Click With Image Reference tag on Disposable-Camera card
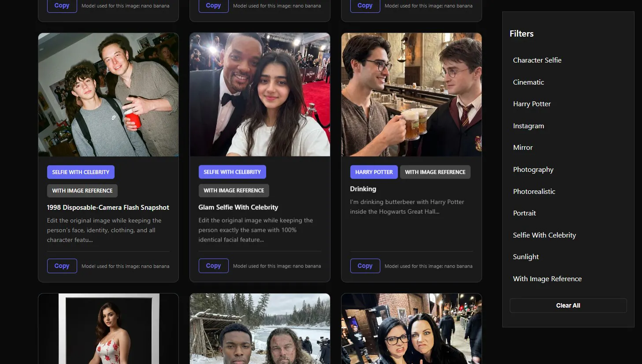 point(82,191)
